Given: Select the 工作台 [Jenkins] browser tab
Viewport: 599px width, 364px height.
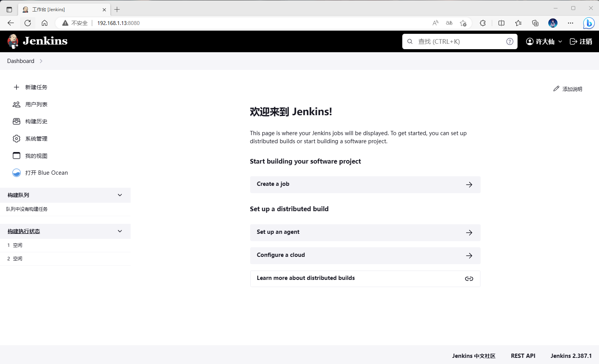Looking at the screenshot, I should point(64,10).
